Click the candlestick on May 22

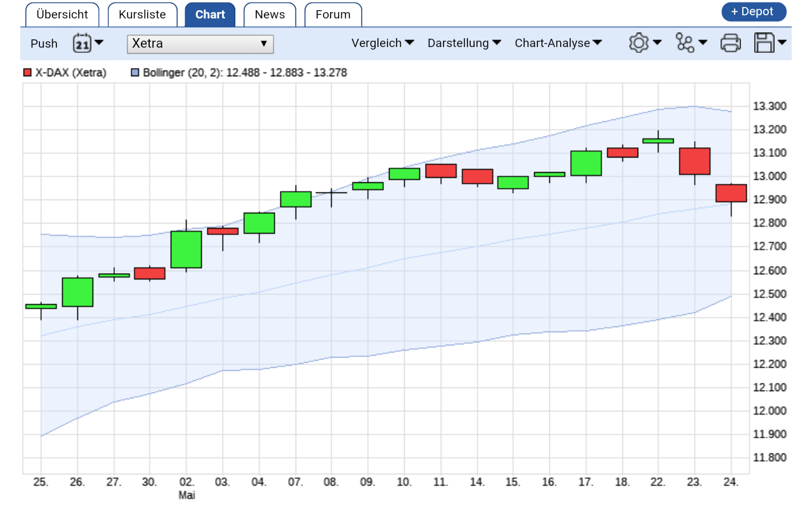[x=658, y=141]
